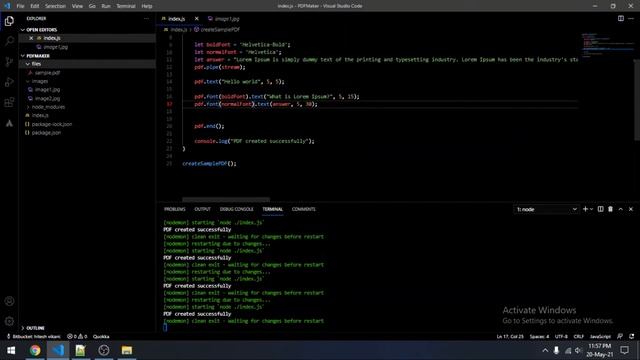Open the Run menu
The image size is (640, 360).
[x=106, y=6]
